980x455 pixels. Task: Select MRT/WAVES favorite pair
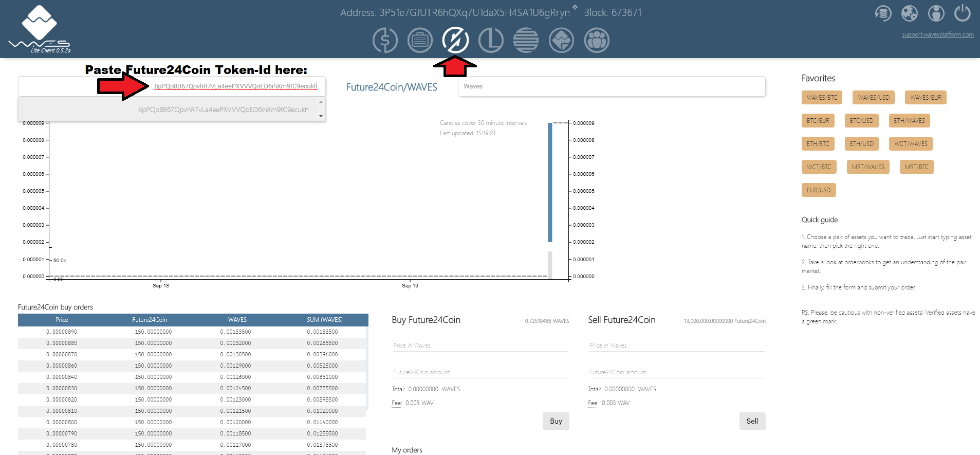(868, 167)
